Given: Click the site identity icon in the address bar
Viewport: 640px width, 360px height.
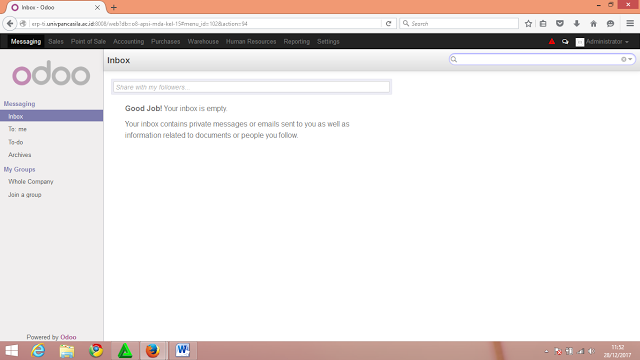Looking at the screenshot, I should tap(23, 24).
